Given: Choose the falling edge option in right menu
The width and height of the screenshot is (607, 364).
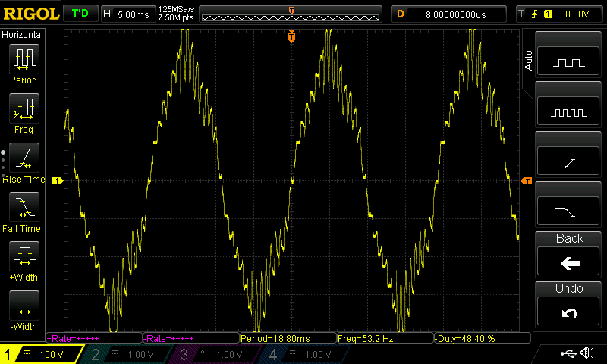Looking at the screenshot, I should point(568,211).
